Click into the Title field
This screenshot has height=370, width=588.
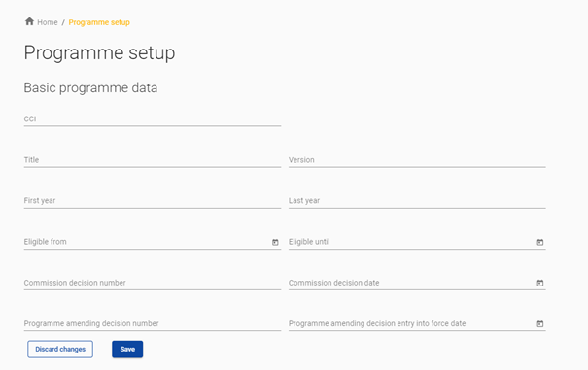tap(153, 160)
